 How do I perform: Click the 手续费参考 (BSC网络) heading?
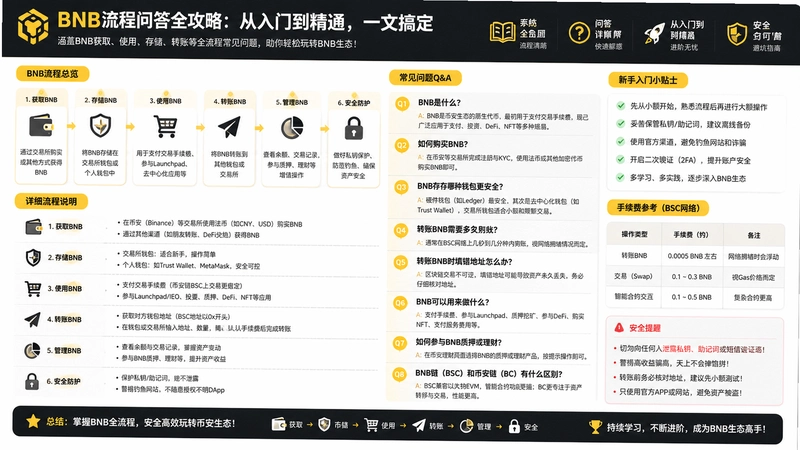(x=658, y=208)
